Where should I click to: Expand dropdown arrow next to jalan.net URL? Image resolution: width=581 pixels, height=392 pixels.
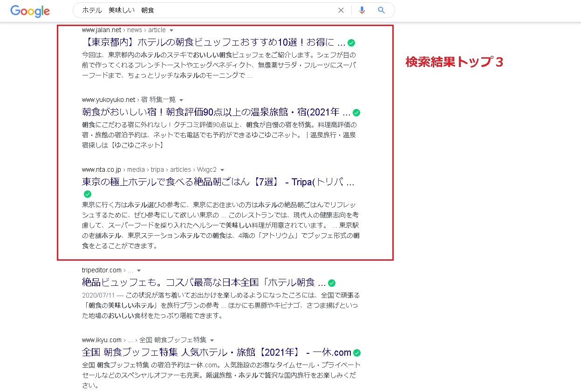171,30
